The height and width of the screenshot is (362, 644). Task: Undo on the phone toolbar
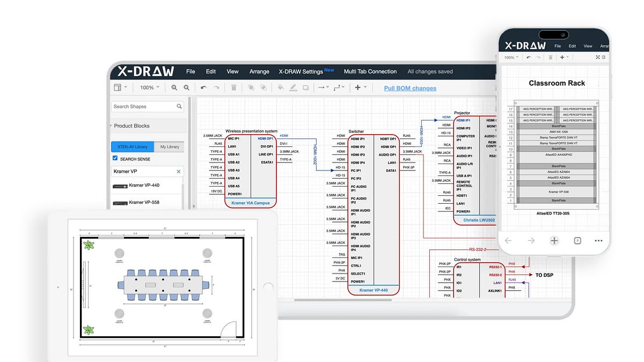(529, 57)
